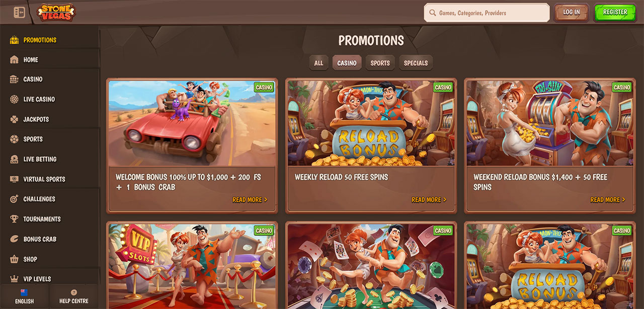Read more about Weekly Reload bonus

[429, 200]
